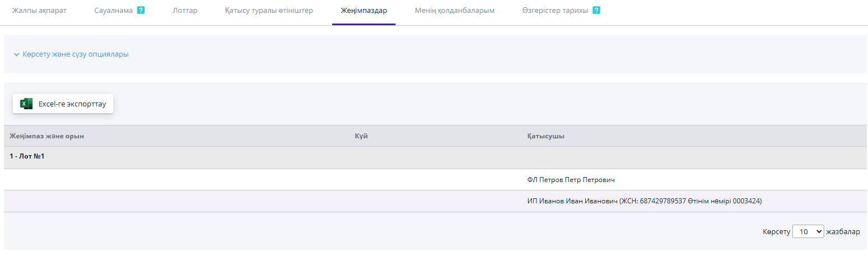Click the green Excel icon
Viewport: 868px width, 256px height.
26,104
